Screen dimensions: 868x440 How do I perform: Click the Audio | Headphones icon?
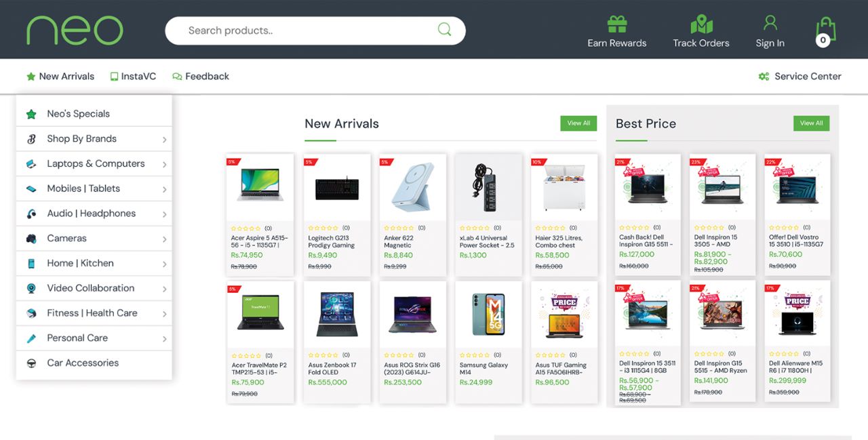(x=31, y=214)
